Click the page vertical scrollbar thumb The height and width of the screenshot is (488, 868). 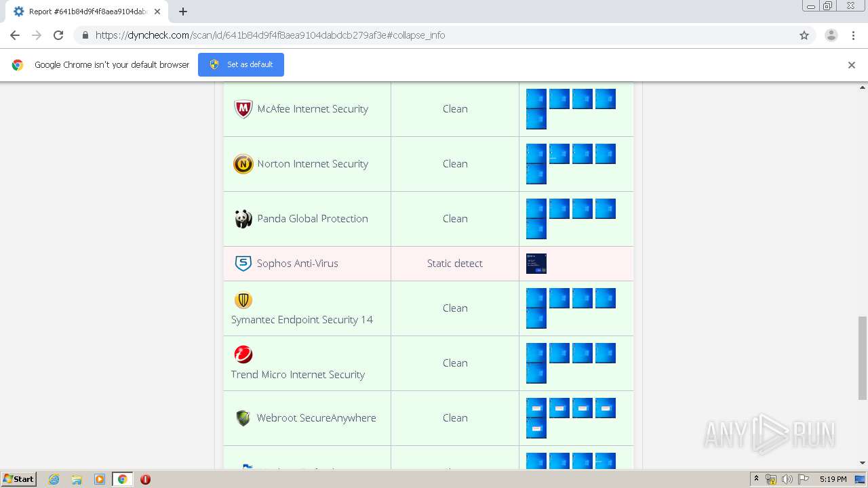click(x=863, y=358)
